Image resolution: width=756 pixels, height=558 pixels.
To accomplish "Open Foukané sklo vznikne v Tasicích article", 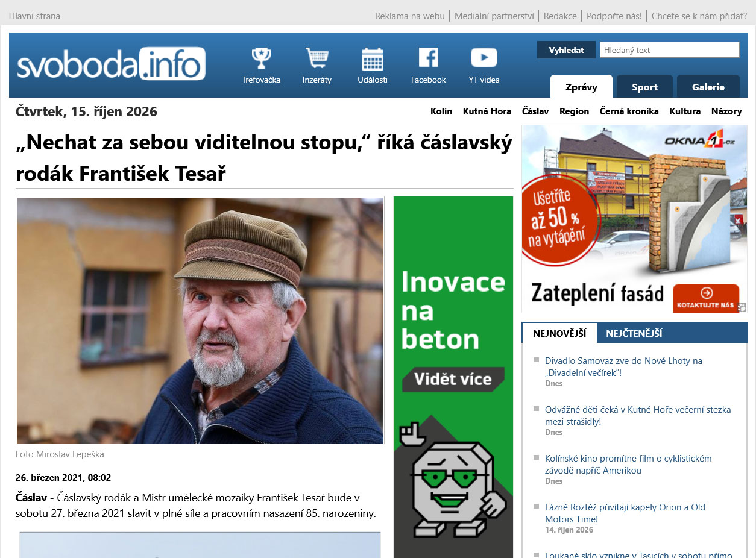I will (x=638, y=554).
